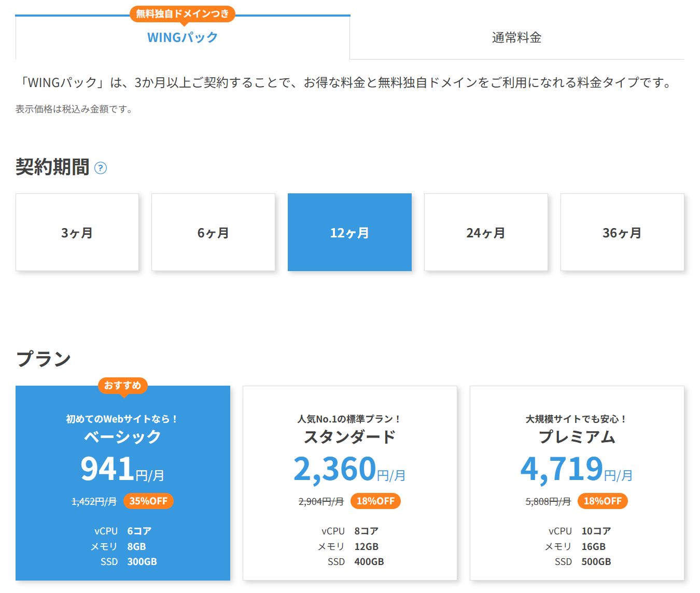The image size is (700, 593).
Task: Click the 2,360円/月 price
Action: [x=350, y=469]
